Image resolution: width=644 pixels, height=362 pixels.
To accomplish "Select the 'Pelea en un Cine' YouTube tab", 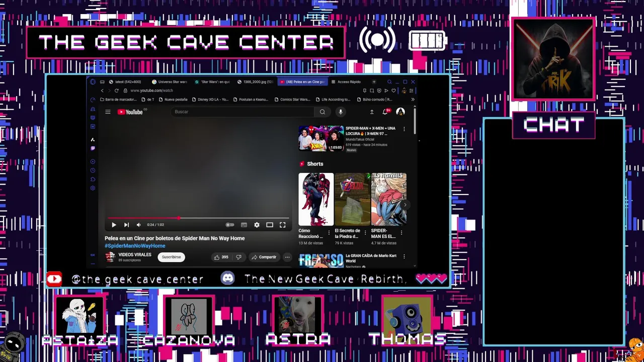I will click(x=302, y=81).
